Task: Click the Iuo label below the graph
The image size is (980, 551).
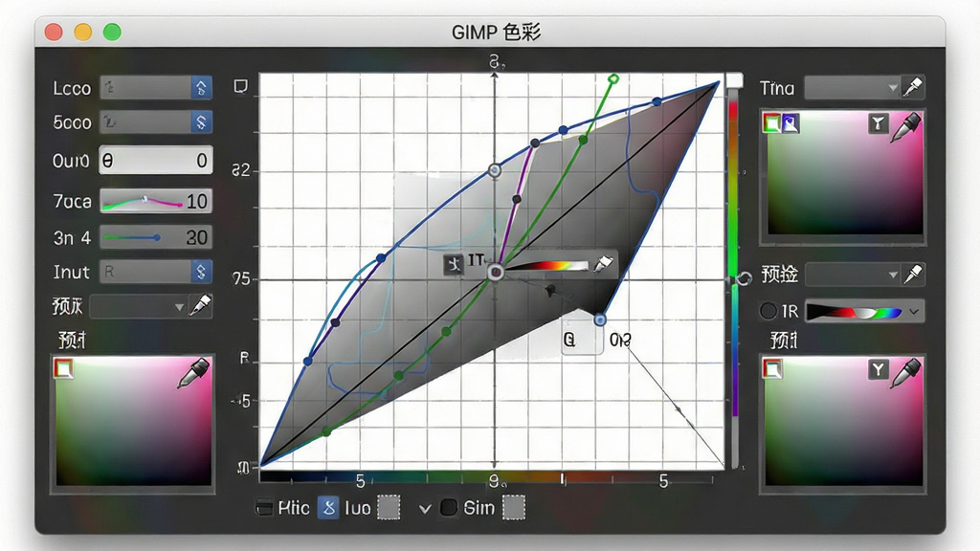Action: [358, 509]
